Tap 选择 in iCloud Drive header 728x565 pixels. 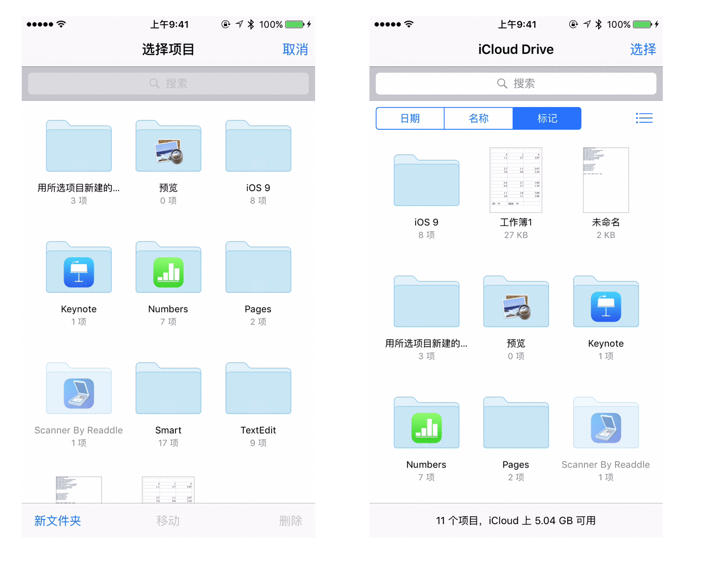[x=643, y=49]
